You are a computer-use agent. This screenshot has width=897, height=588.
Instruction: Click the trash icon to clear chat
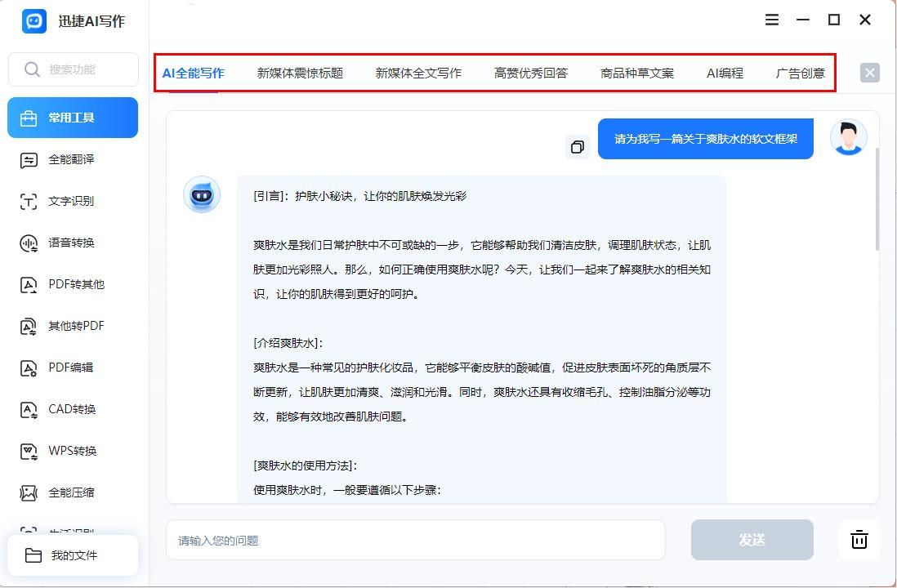point(859,539)
